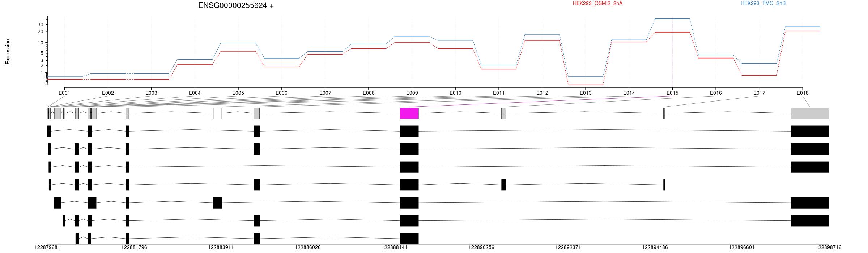Click the large gray final exon in gene model

[810, 113]
